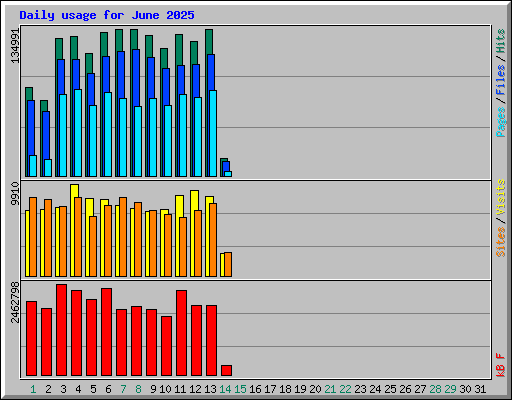Click day 19 on the x-axis
The width and height of the screenshot is (512, 400).
(300, 389)
